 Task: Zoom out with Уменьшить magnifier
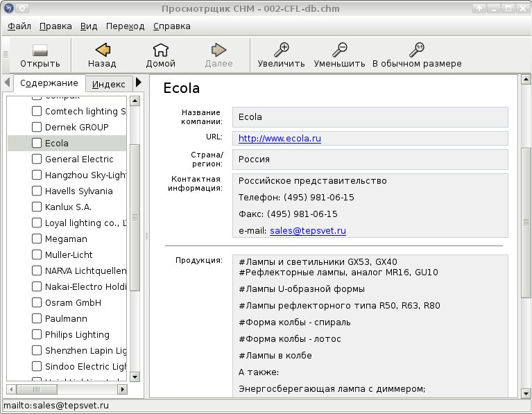tap(339, 50)
